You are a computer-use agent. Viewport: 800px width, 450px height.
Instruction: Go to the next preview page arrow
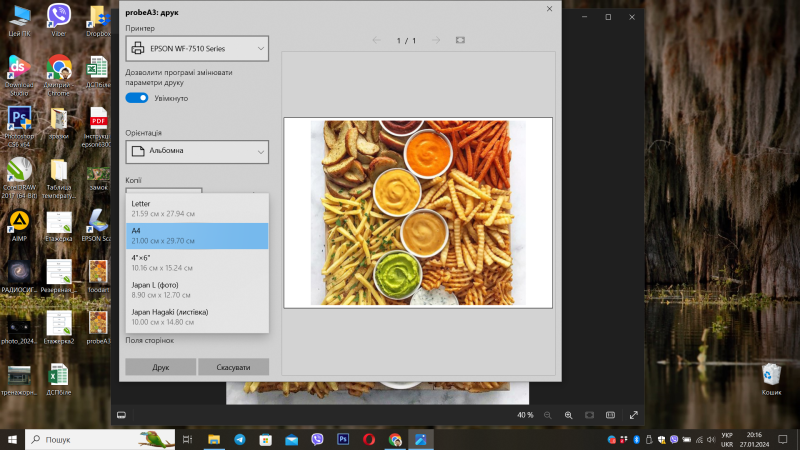(437, 40)
